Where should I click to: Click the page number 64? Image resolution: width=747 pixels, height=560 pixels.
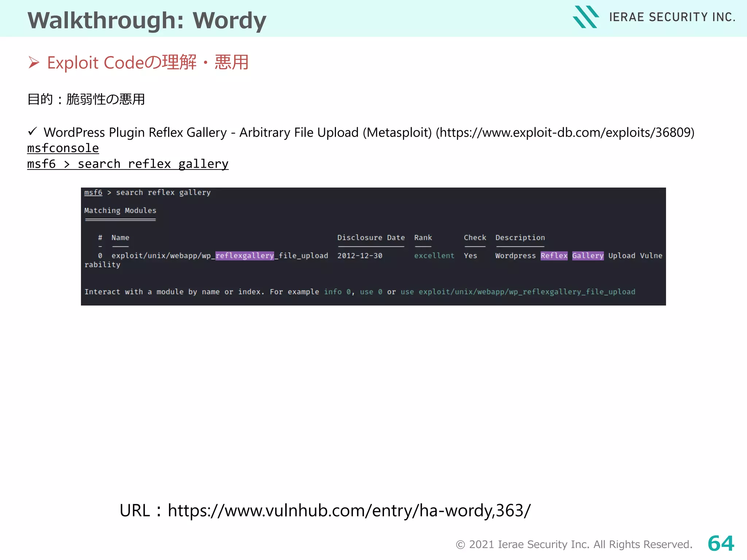click(721, 544)
